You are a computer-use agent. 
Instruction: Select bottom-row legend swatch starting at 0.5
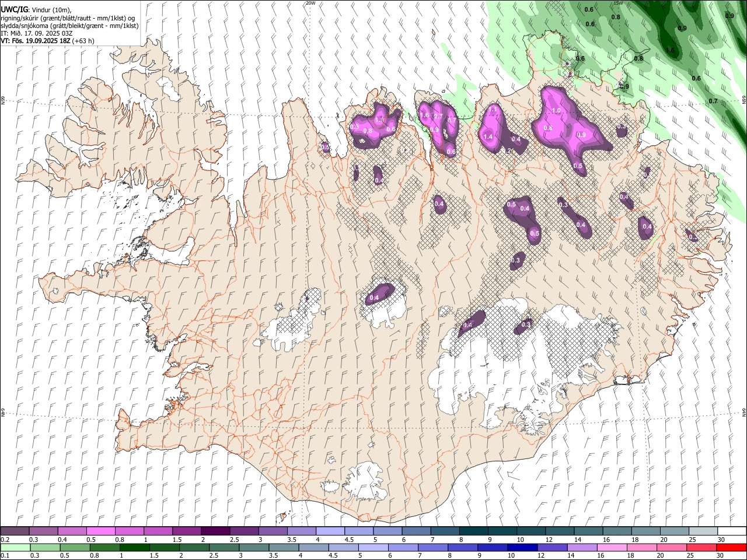point(75,547)
